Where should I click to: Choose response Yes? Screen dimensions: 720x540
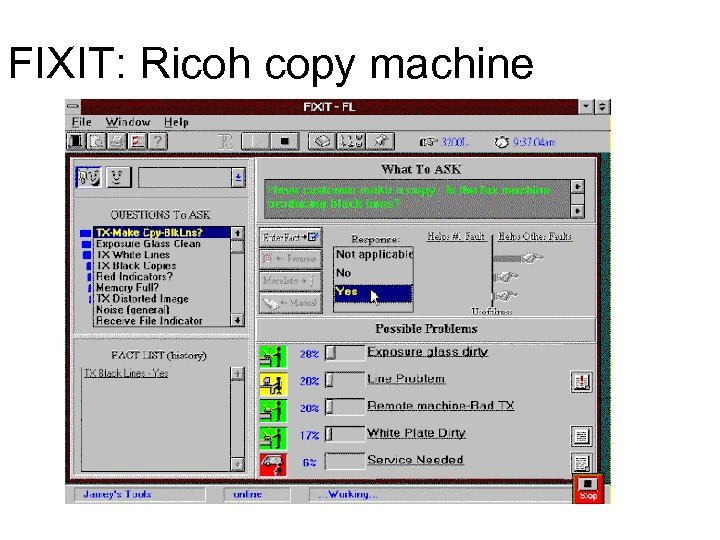coord(373,293)
